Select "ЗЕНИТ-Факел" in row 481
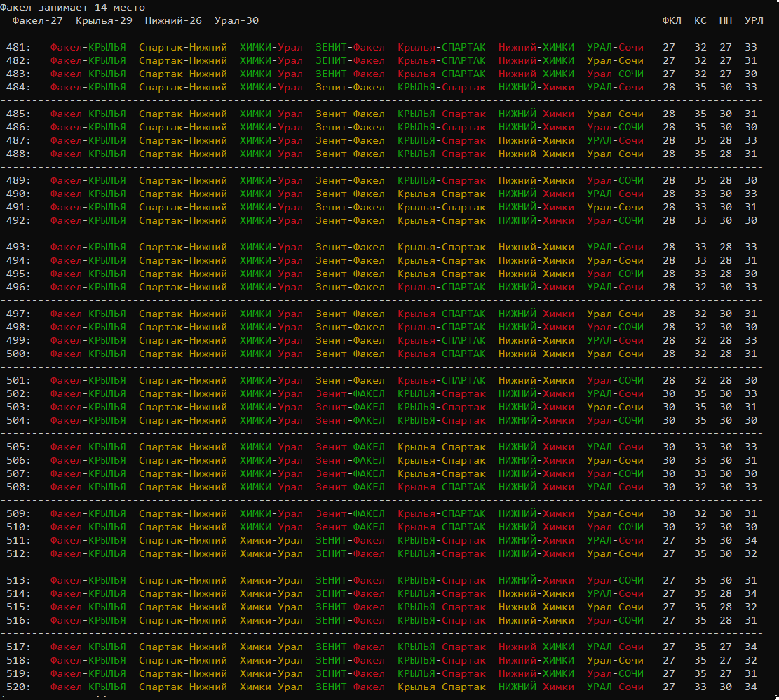779x700 pixels. click(351, 47)
